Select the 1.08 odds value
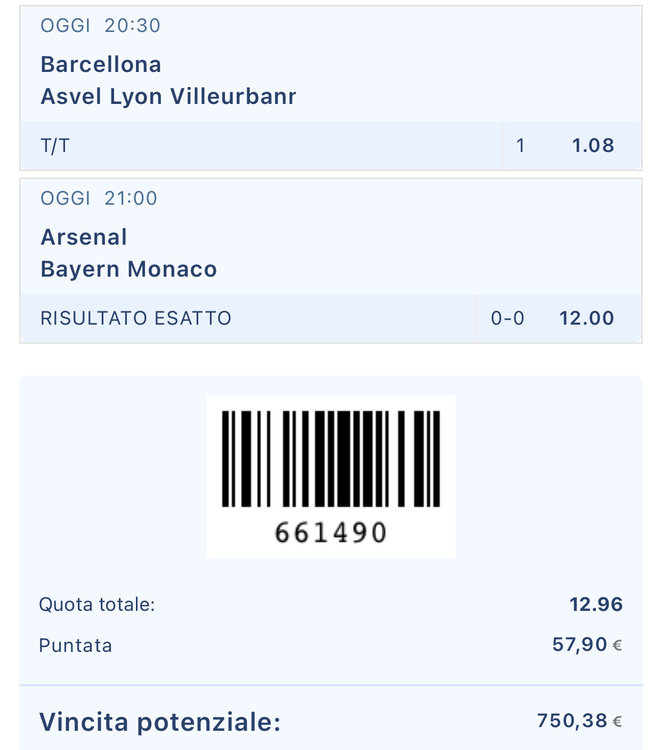Viewport: 662px width, 750px height. 592,146
